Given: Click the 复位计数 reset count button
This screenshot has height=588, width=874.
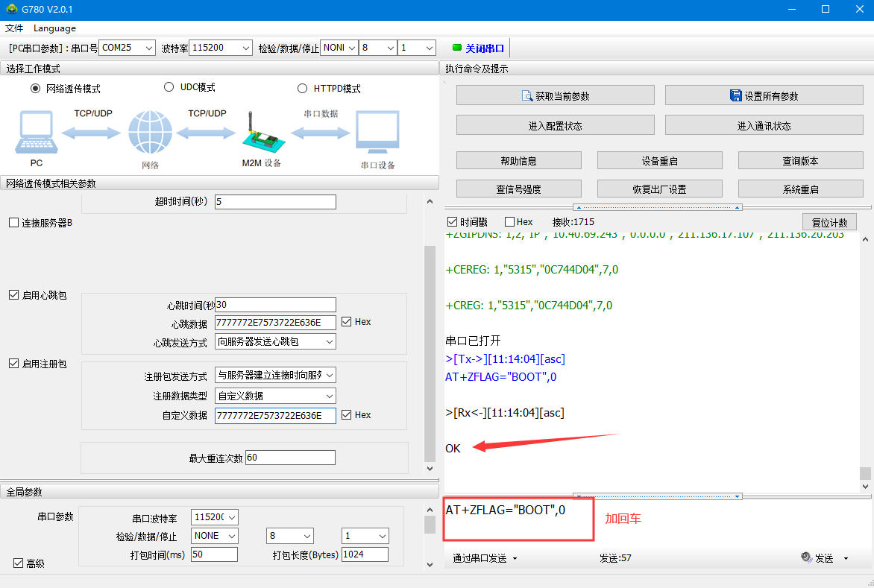Looking at the screenshot, I should pos(829,222).
